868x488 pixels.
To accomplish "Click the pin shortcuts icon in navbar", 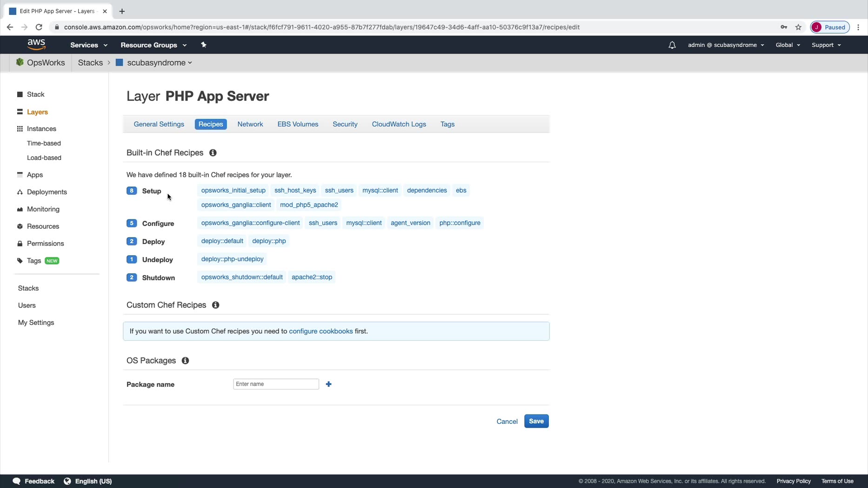I will coord(203,45).
